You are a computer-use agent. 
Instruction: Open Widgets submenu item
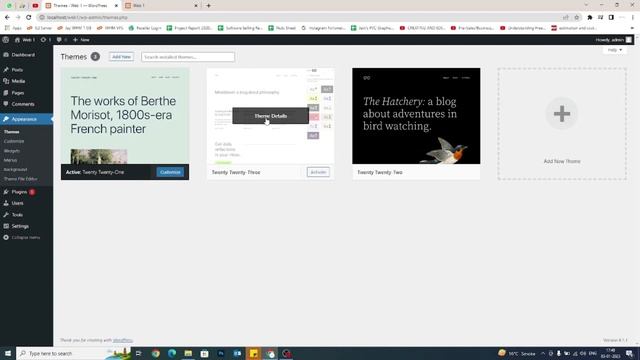12,151
